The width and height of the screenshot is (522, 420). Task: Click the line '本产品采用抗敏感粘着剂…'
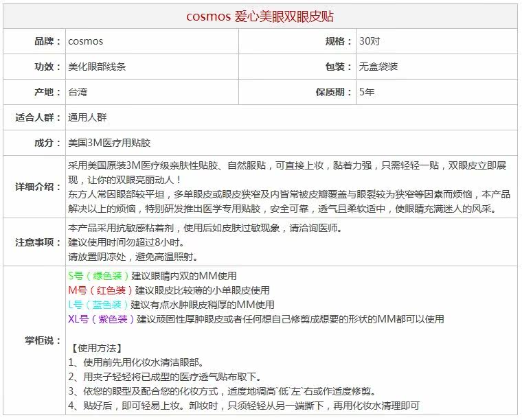205,228
